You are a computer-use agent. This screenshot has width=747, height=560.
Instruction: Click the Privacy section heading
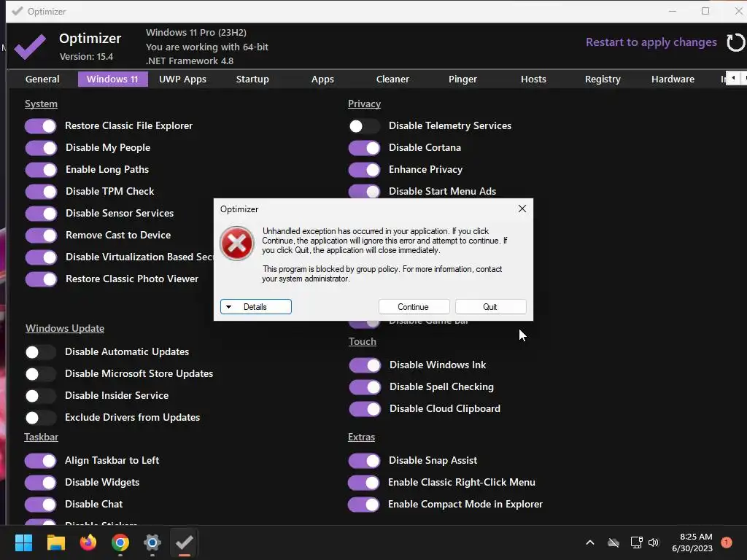(x=365, y=104)
